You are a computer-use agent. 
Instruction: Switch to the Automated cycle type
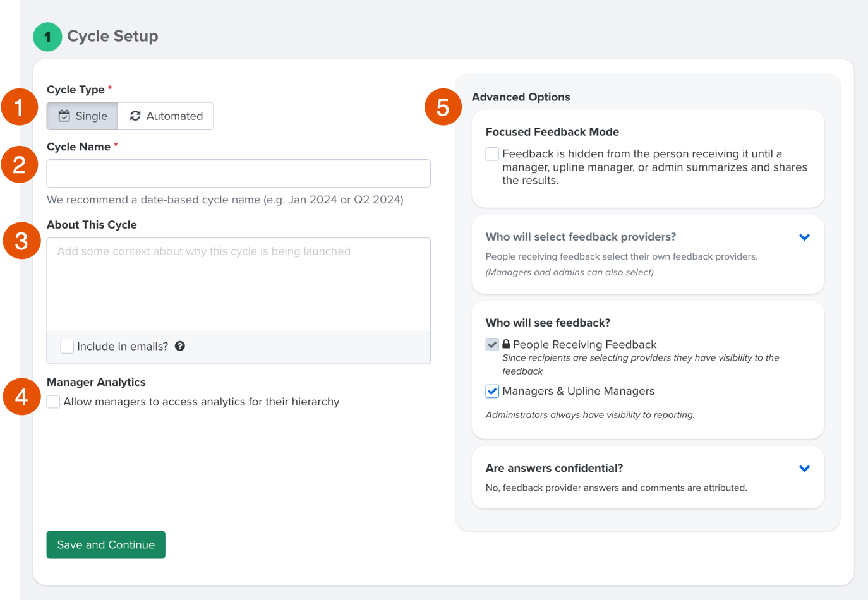coord(165,116)
